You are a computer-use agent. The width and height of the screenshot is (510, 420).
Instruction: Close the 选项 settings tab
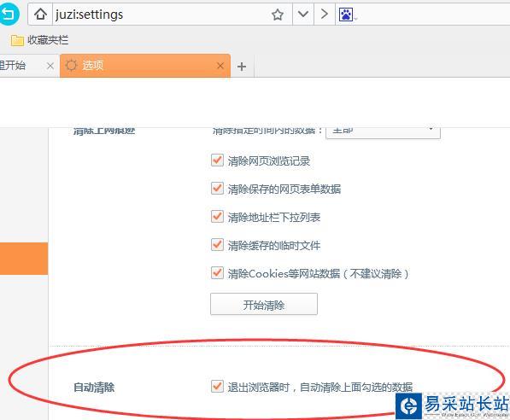click(220, 66)
